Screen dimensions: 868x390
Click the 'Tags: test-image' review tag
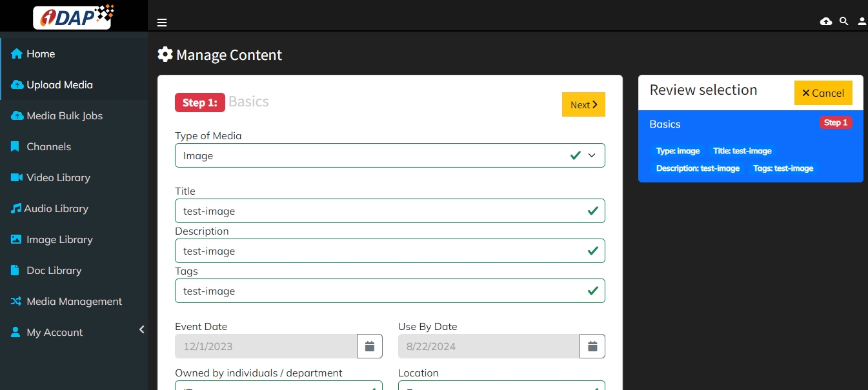(x=783, y=168)
